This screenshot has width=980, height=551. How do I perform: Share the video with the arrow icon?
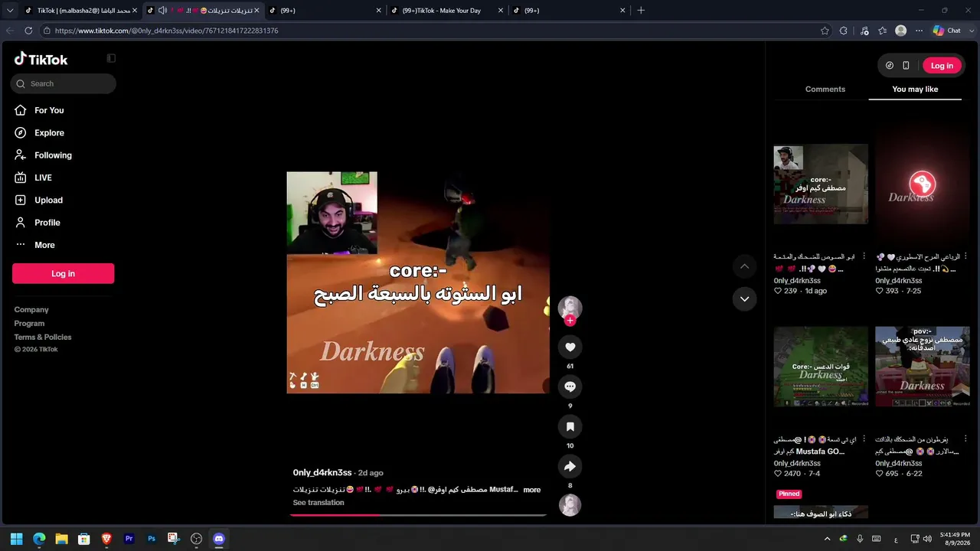pyautogui.click(x=570, y=467)
